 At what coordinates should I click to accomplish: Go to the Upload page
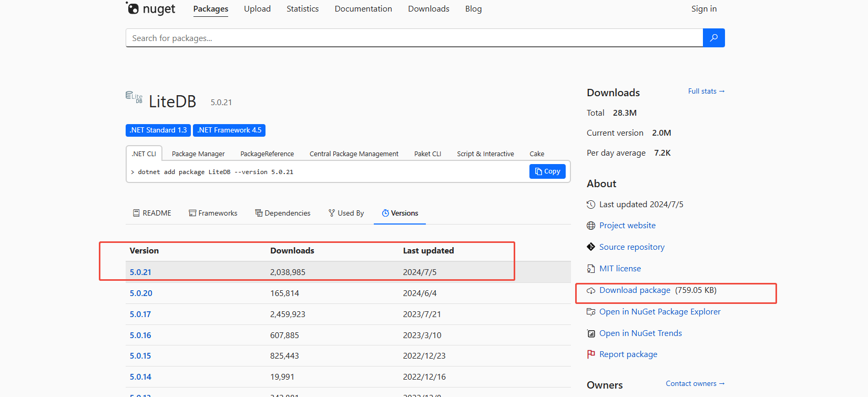257,9
